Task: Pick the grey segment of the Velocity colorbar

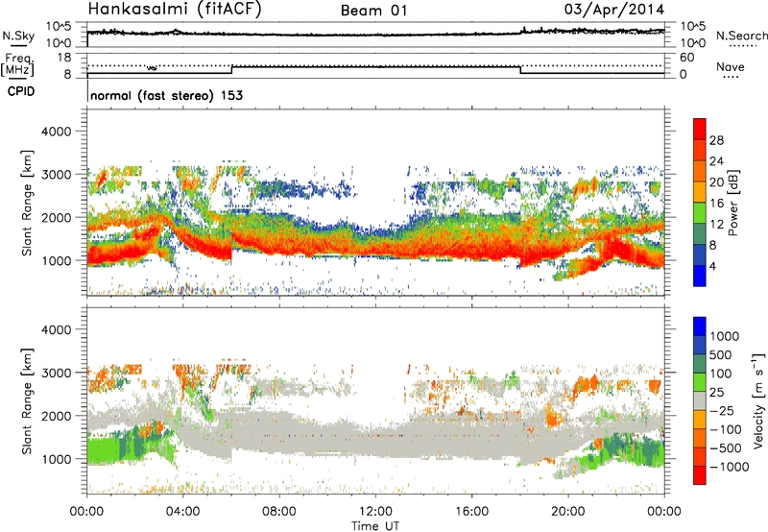Action: [x=700, y=401]
